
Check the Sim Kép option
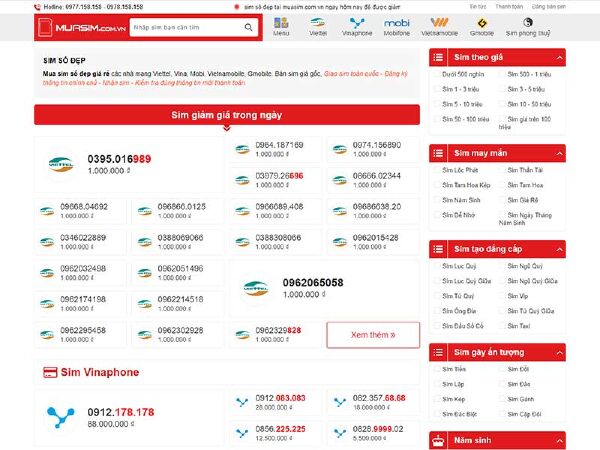pyautogui.click(x=437, y=399)
